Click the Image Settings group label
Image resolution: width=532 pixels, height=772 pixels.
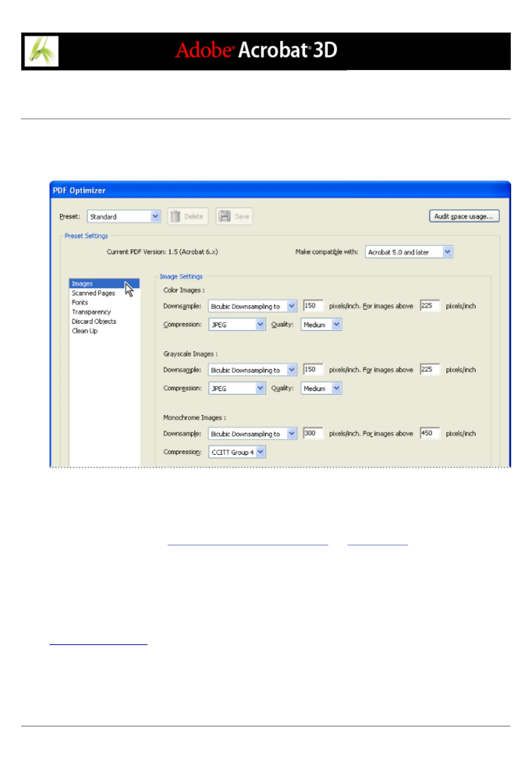pos(181,277)
